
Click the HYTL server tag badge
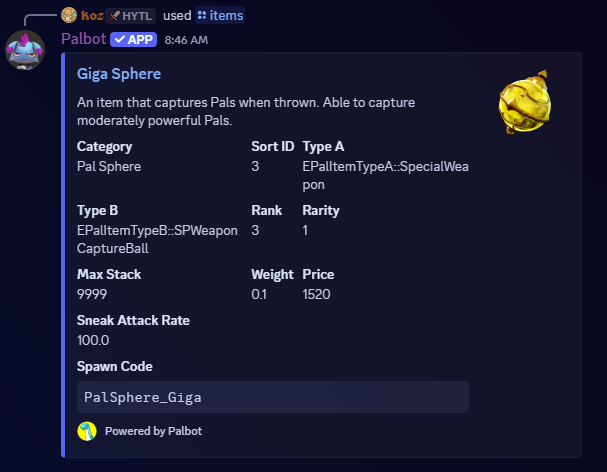[130, 15]
